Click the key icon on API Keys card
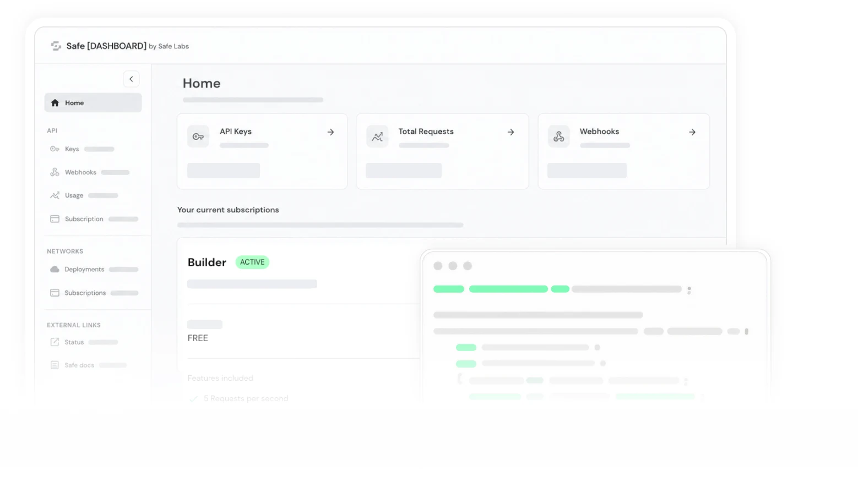This screenshot has width=858, height=504. [198, 136]
